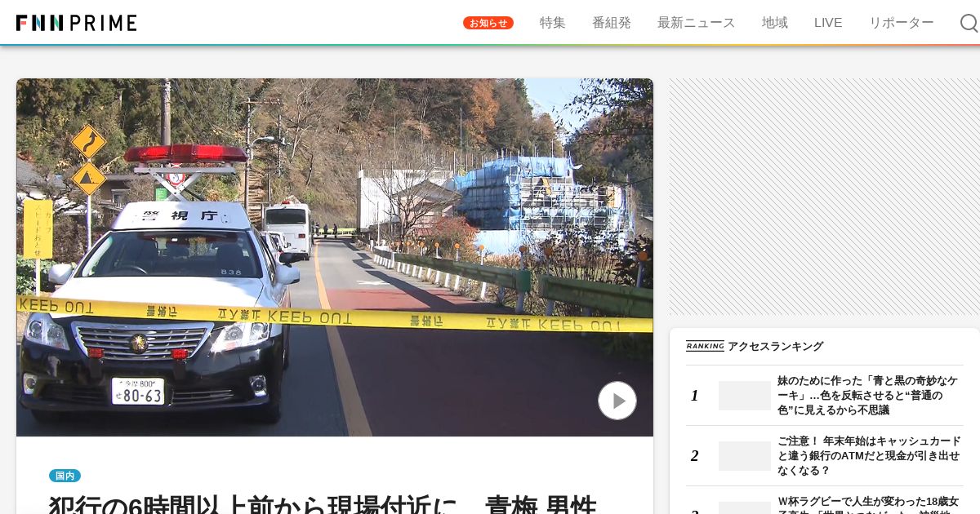Click the ranking number 2
Image resolution: width=980 pixels, height=514 pixels.
[695, 456]
